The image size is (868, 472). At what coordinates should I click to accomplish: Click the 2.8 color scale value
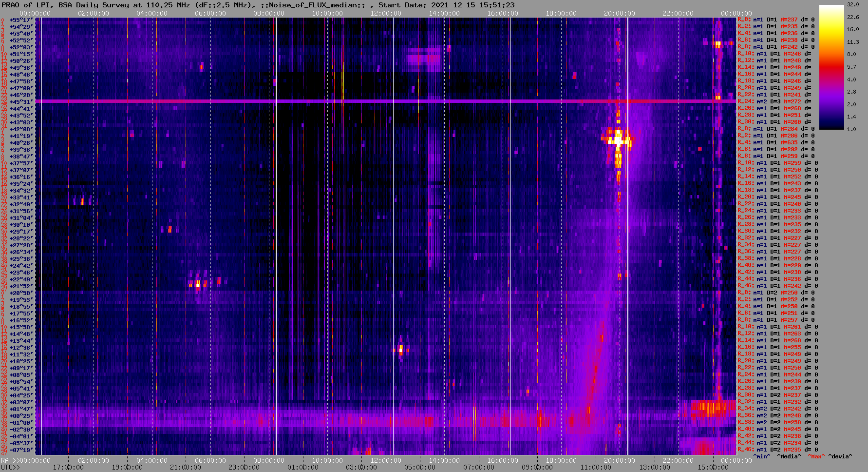point(851,92)
